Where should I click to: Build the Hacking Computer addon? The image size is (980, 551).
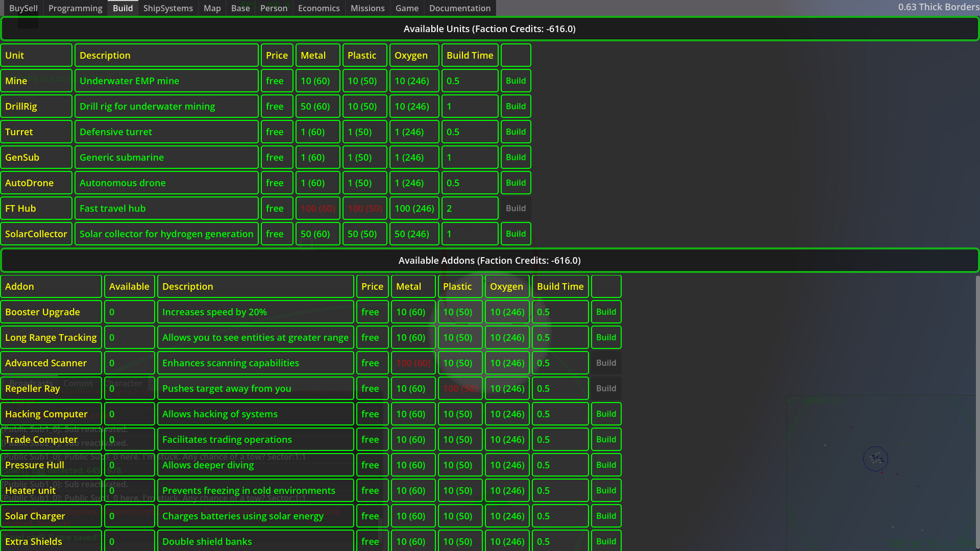[x=606, y=414]
